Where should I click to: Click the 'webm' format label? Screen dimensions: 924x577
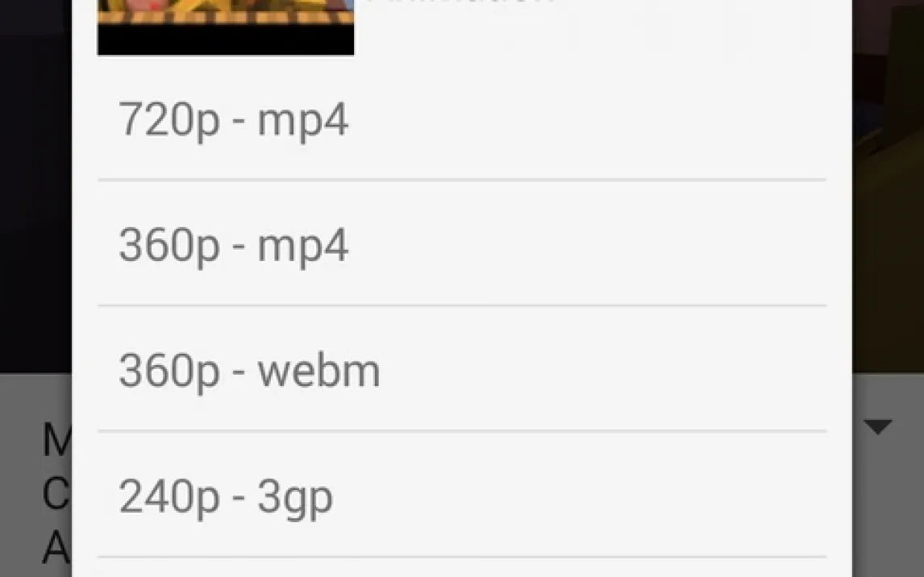click(x=318, y=371)
